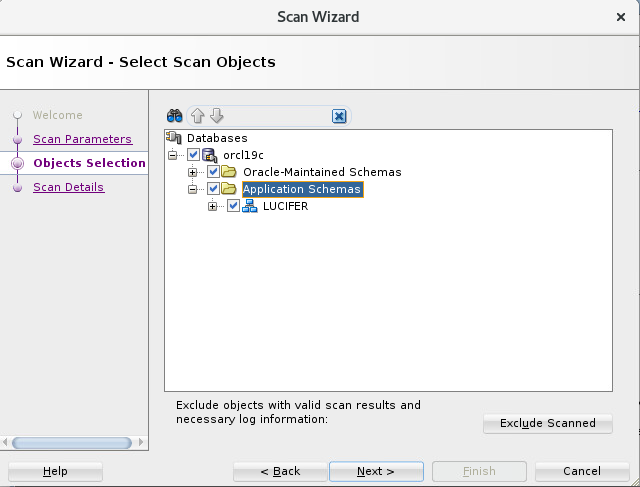This screenshot has width=640, height=487.
Task: Click the steps panel horizontal scrollbar thumb
Action: pos(72,443)
